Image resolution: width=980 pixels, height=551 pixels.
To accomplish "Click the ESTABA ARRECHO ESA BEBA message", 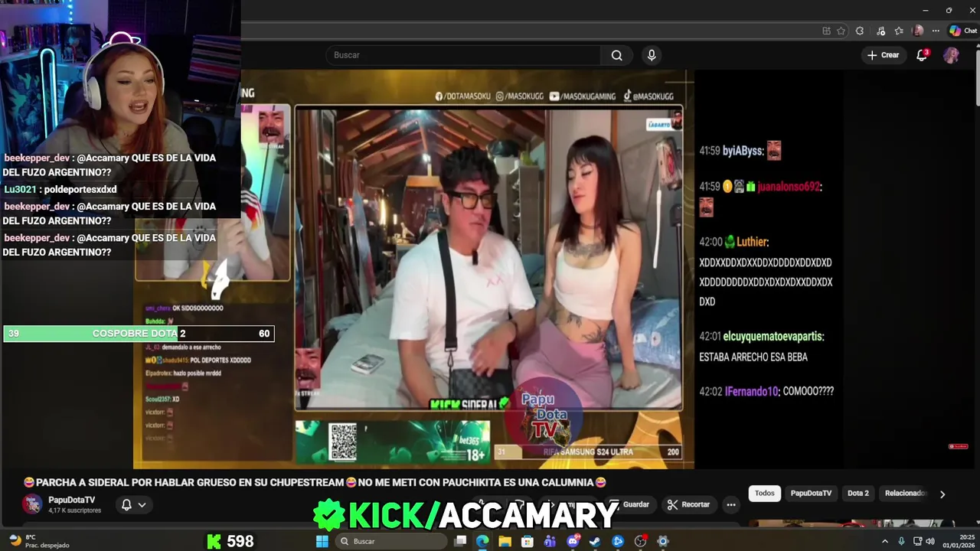I will tap(753, 357).
